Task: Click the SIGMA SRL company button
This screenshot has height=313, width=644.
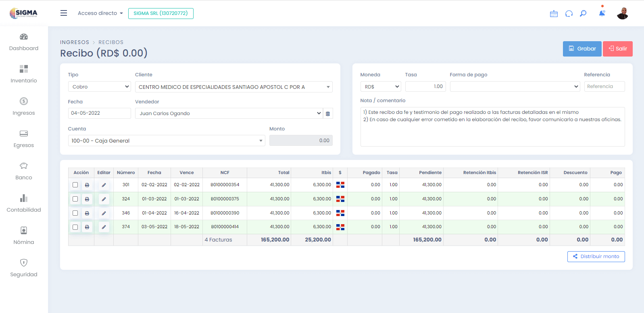Action: 161,13
